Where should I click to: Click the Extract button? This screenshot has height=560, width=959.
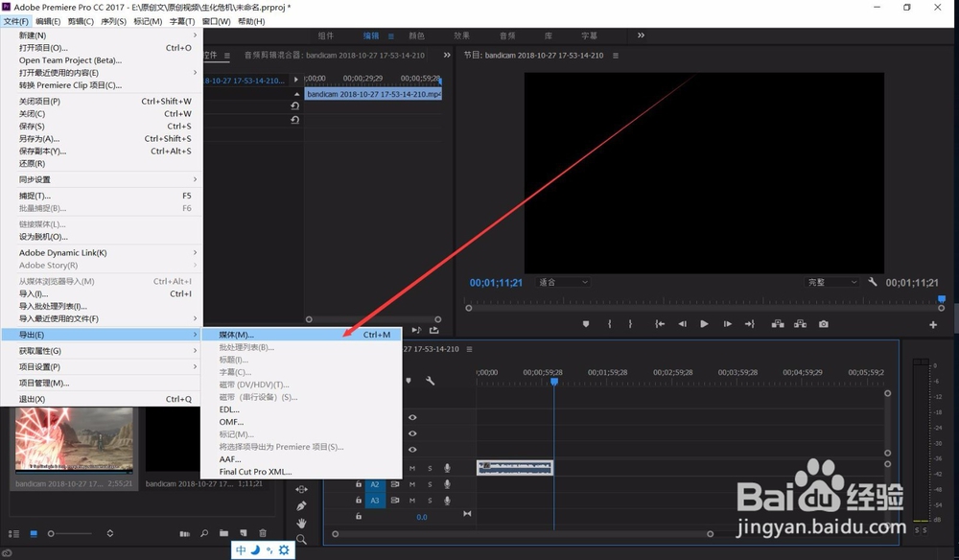coord(800,324)
